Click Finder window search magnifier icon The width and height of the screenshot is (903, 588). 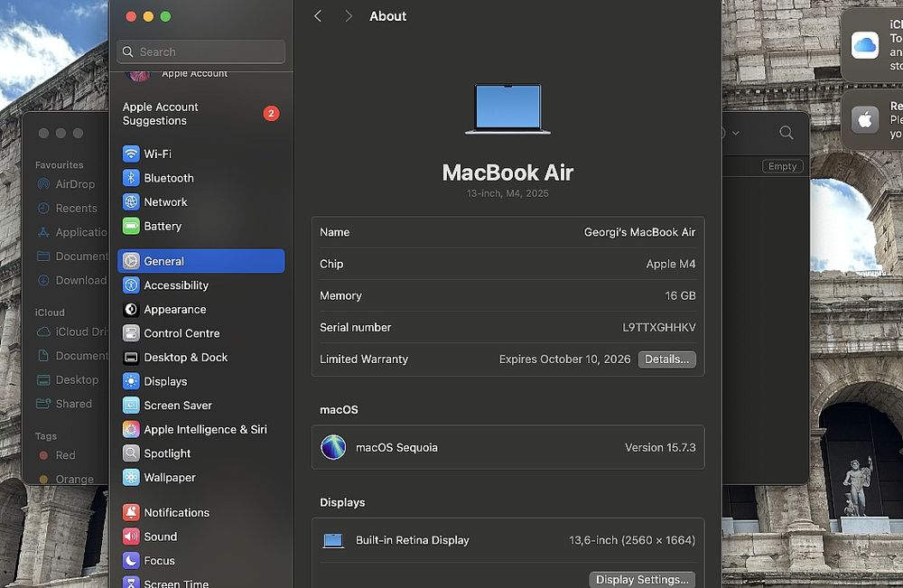787,133
